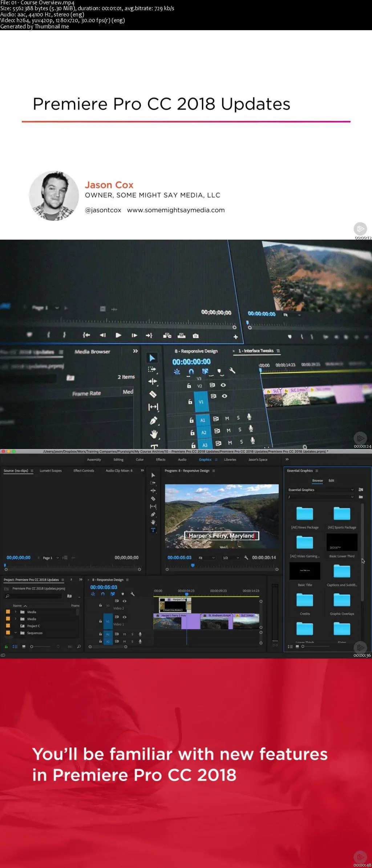The image size is (372, 868).
Task: Switch to the Editing workspace
Action: pyautogui.click(x=118, y=460)
